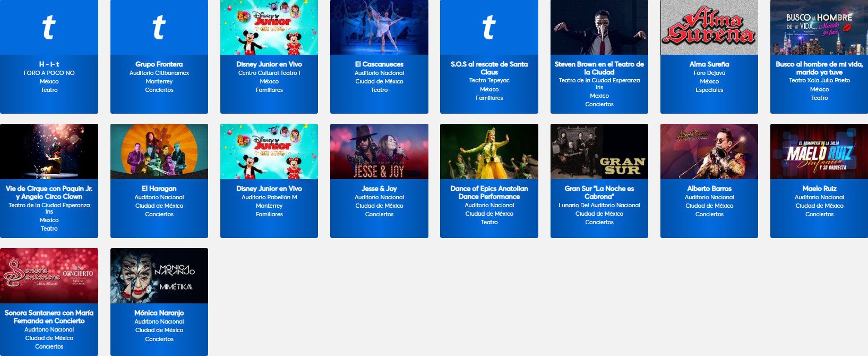Click "Especiales" category on Alma Sureña card

709,90
